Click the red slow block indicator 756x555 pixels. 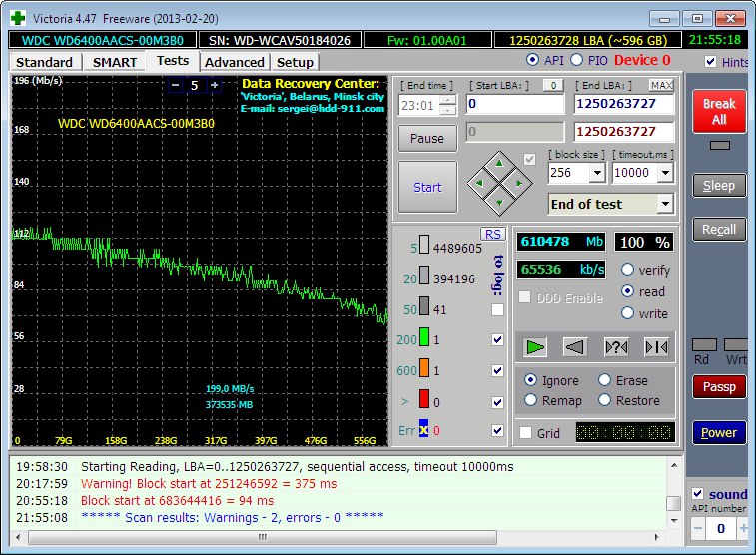424,399
